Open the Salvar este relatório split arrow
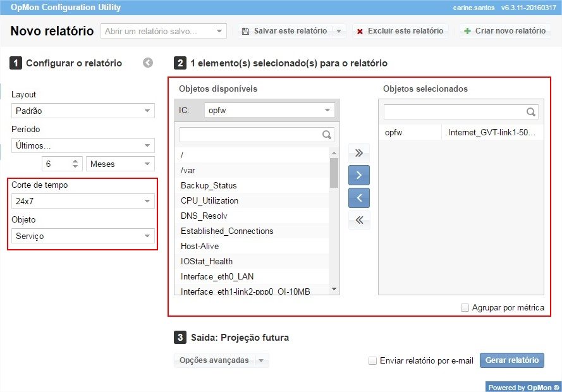Screen dimensions: 562x392 click(x=339, y=31)
